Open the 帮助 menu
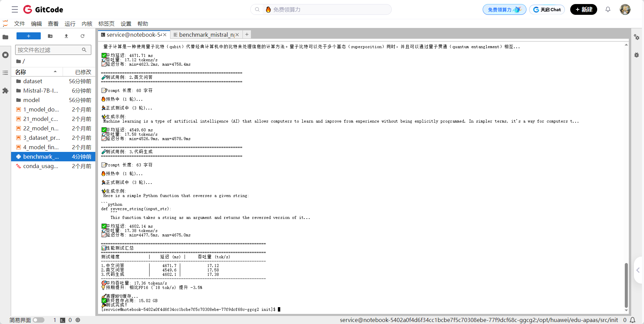 pos(143,24)
